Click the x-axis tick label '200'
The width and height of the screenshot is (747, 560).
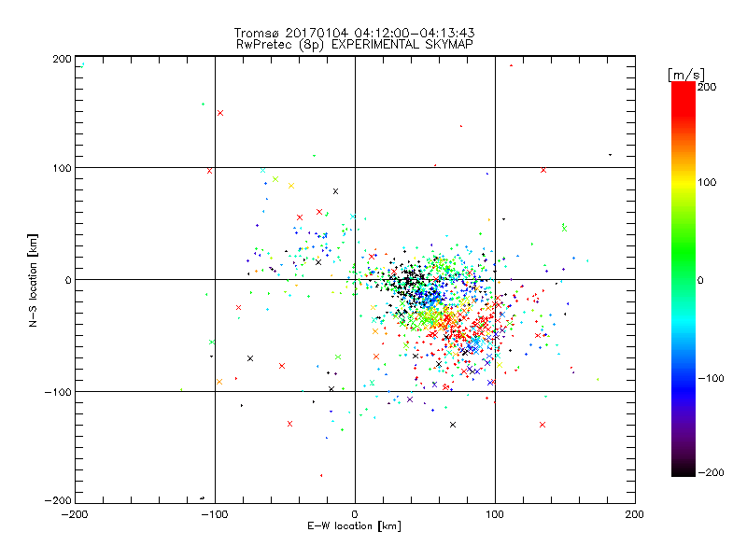tap(635, 514)
